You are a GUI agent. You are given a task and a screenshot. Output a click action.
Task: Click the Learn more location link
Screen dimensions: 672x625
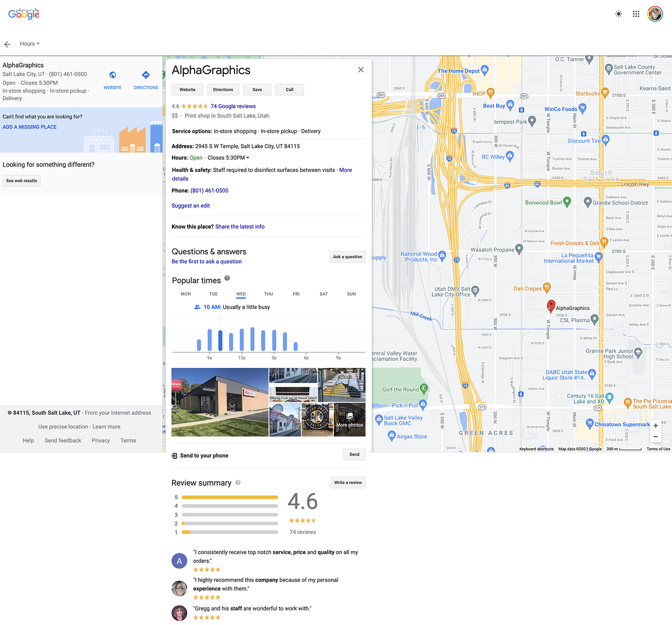pyautogui.click(x=107, y=427)
